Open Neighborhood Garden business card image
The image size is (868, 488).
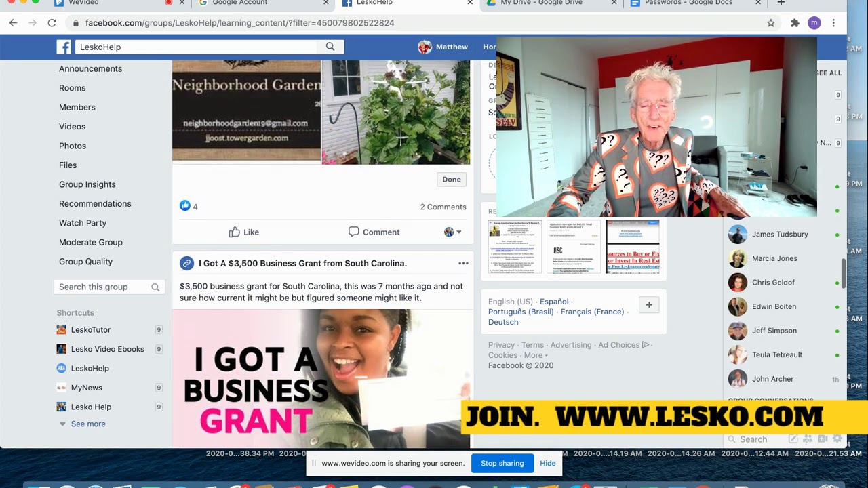(x=246, y=111)
